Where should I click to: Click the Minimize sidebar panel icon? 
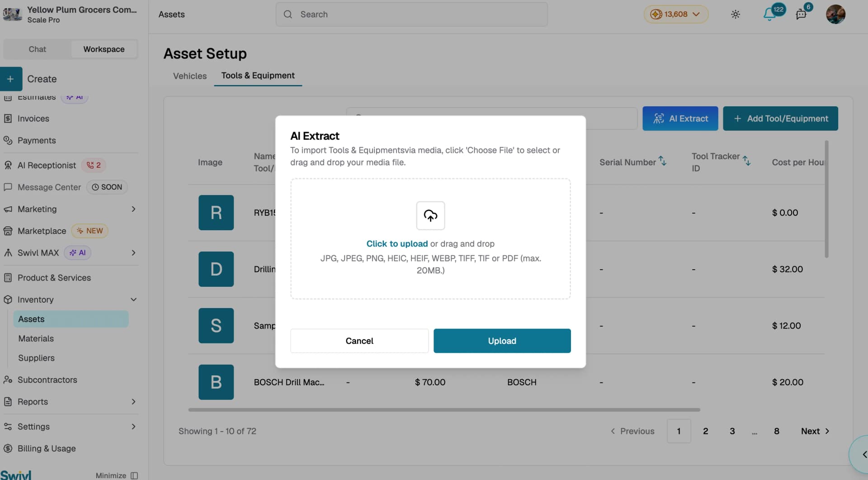[134, 475]
